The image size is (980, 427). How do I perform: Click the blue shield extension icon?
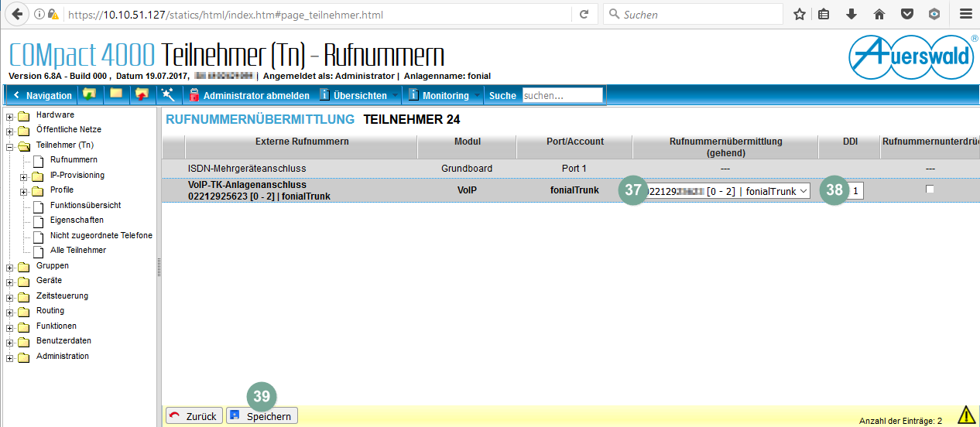[934, 15]
